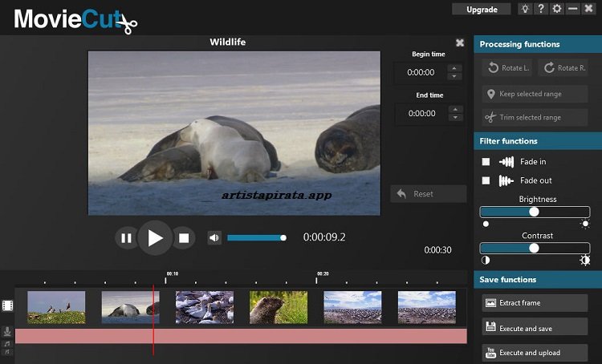This screenshot has width=602, height=364.
Task: Adjust the Contrast slider
Action: (535, 249)
